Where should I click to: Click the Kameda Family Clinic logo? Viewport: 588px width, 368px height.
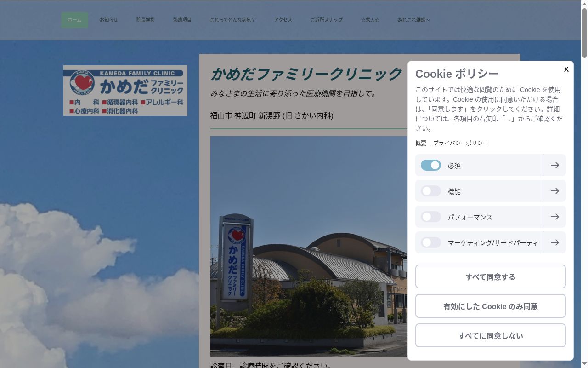125,91
